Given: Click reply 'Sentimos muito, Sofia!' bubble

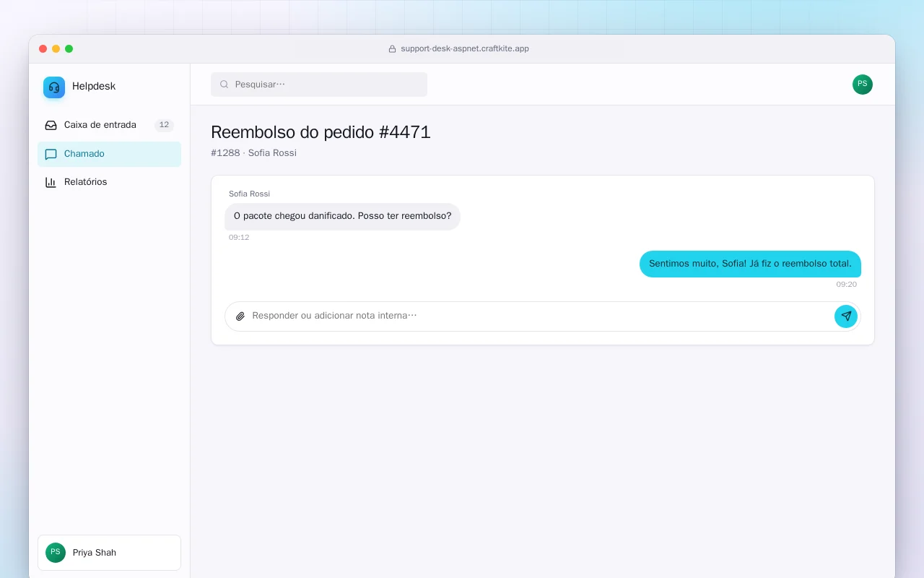Looking at the screenshot, I should 750,264.
